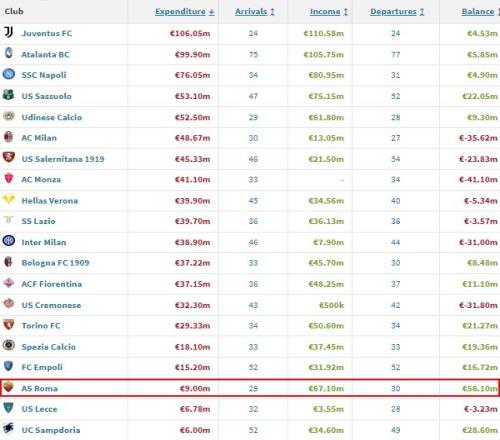Viewport: 500px width, 440px height.
Task: Click Torino FC income €50.60m
Action: [x=326, y=326]
